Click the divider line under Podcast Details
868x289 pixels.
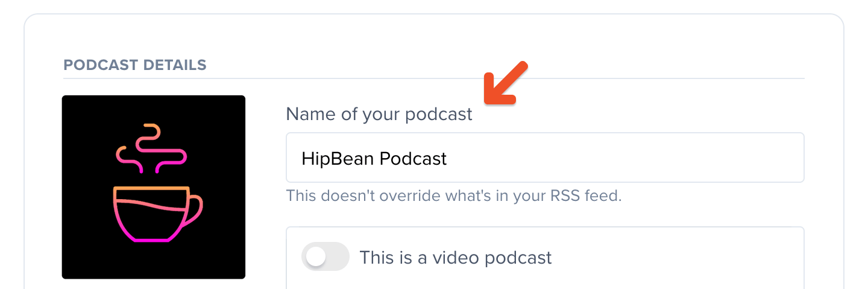coord(434,78)
